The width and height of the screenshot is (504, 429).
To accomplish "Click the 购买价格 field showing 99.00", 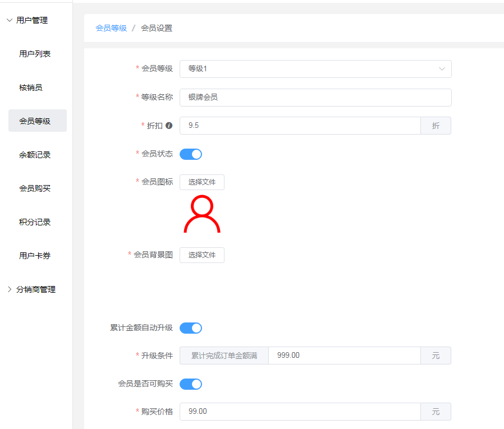I will click(300, 412).
